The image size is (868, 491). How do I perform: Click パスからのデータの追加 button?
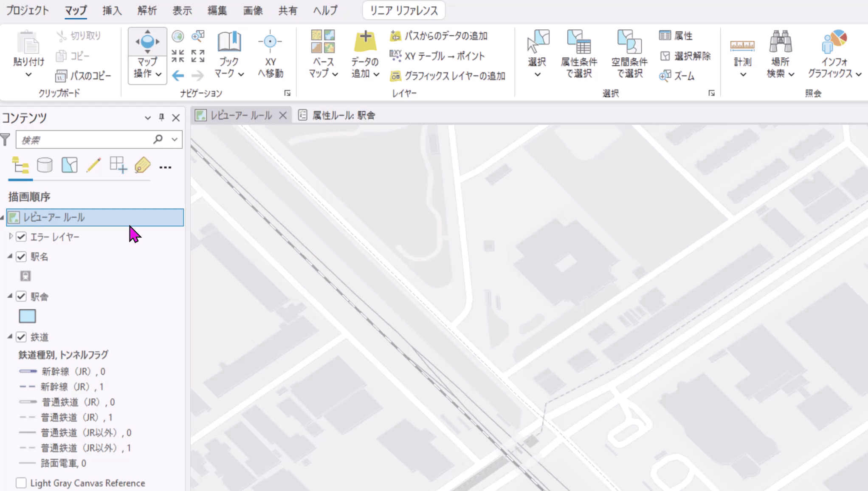click(x=439, y=36)
